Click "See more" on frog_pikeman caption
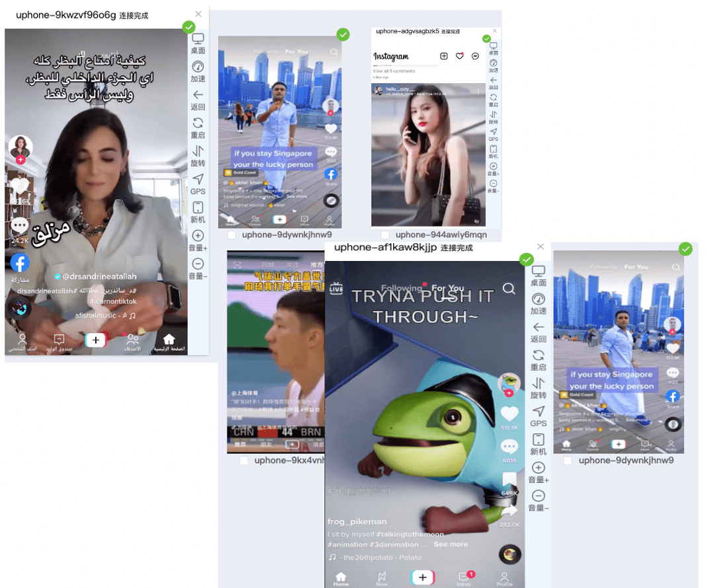715x588 pixels. point(451,544)
